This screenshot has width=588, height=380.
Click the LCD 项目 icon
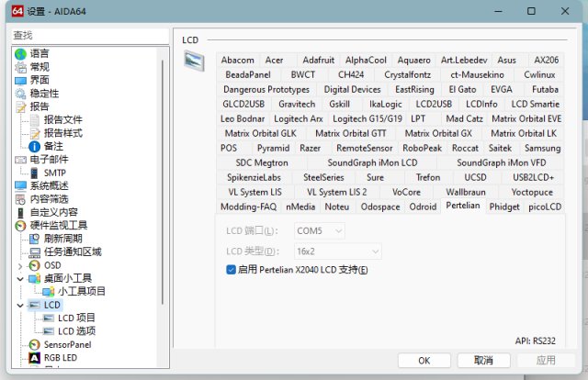coord(49,319)
